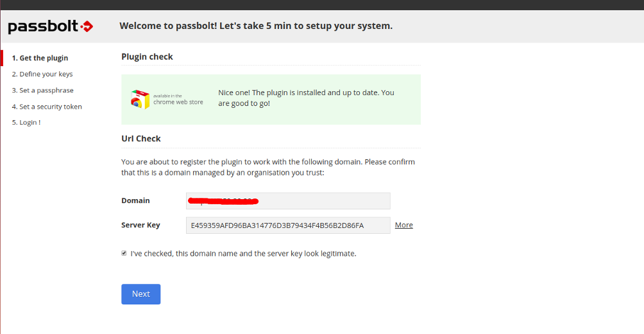This screenshot has height=334, width=644.
Task: Go to step 3 Set a passphrase
Action: pyautogui.click(x=43, y=90)
